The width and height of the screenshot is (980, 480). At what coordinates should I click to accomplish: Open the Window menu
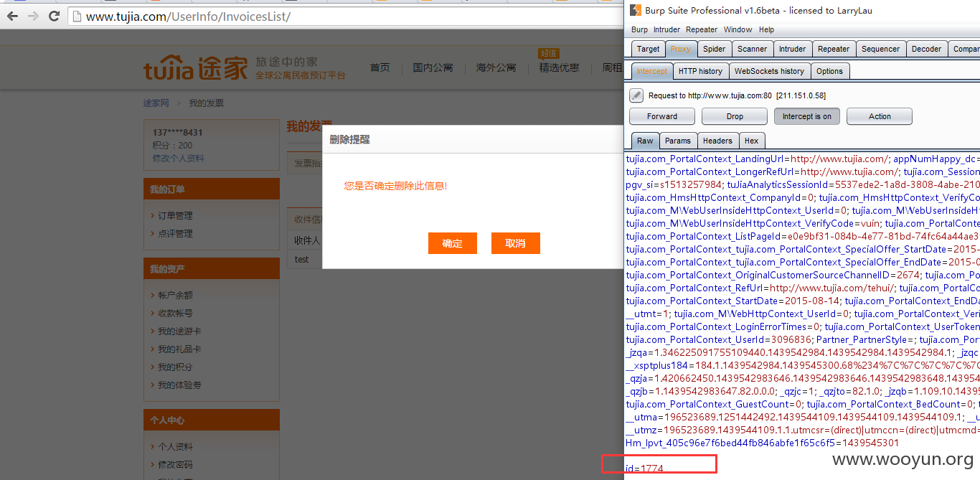pos(738,29)
